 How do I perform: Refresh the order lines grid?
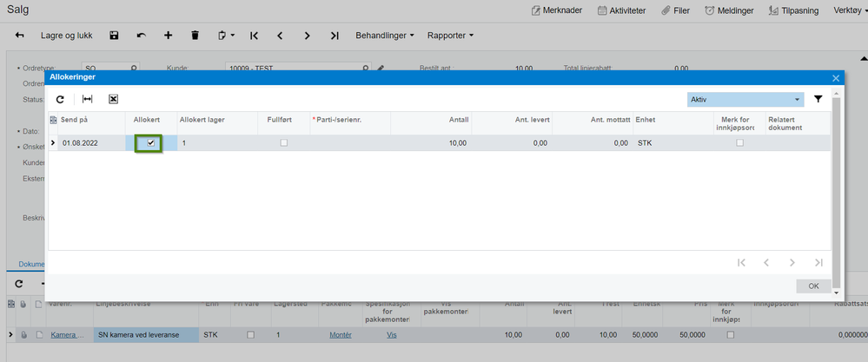[x=19, y=284]
